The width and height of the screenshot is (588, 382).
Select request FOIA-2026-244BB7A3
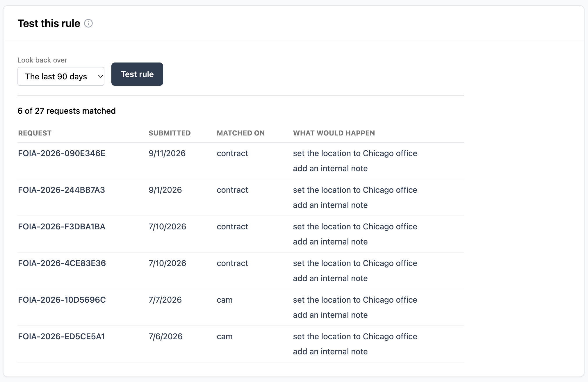(x=61, y=190)
